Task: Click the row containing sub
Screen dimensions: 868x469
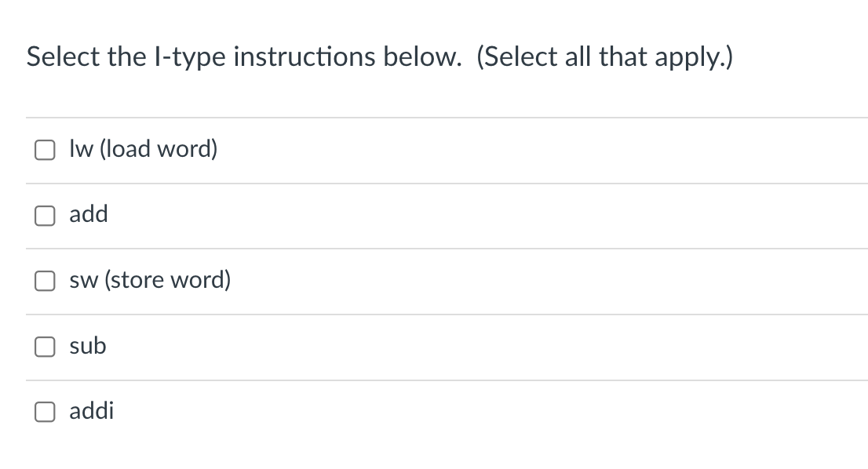Action: [314, 347]
